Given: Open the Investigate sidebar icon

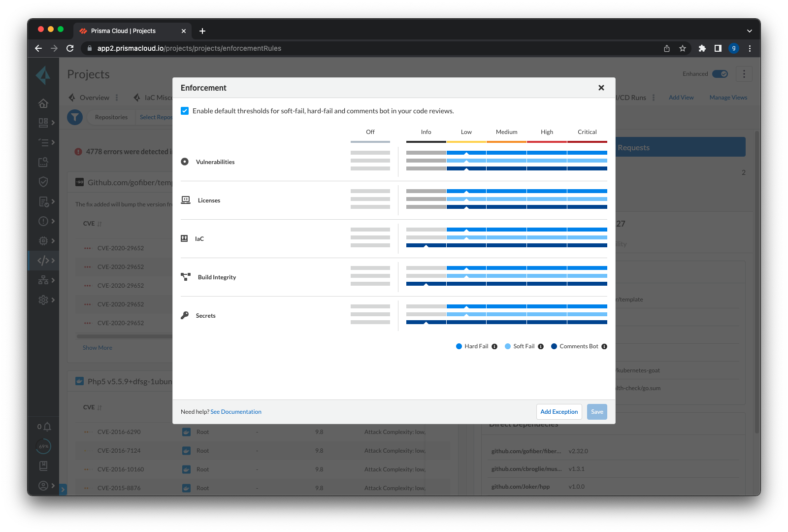Looking at the screenshot, I should pyautogui.click(x=43, y=162).
